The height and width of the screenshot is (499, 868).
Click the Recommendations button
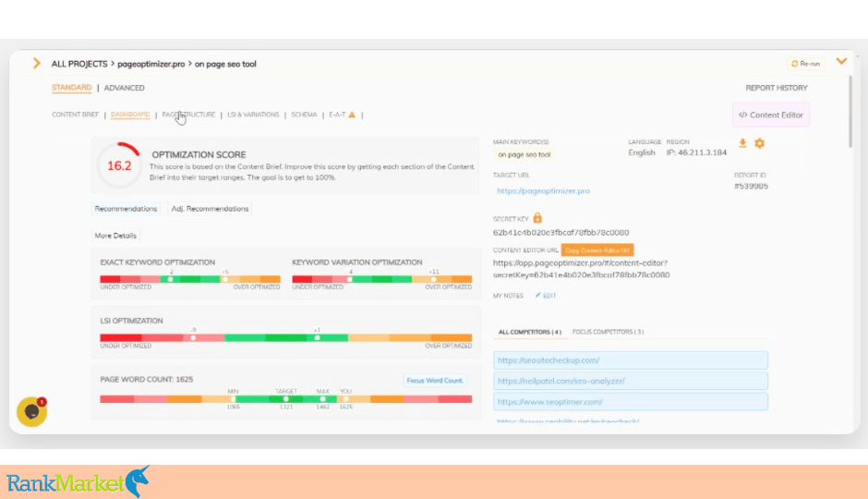pyautogui.click(x=126, y=209)
